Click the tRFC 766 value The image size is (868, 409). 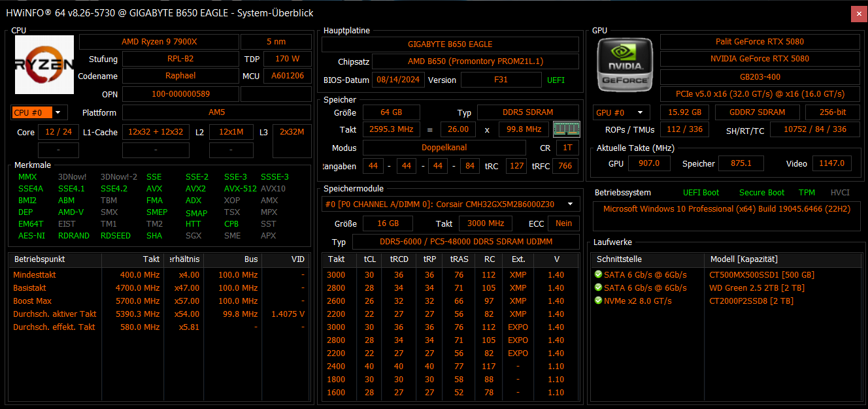pyautogui.click(x=565, y=166)
